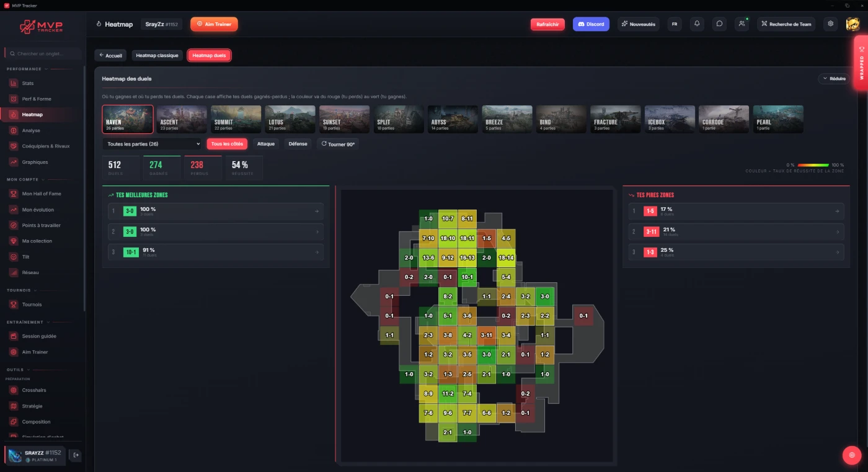Select the Ascent map thumbnail
The height and width of the screenshot is (472, 868).
click(182, 119)
